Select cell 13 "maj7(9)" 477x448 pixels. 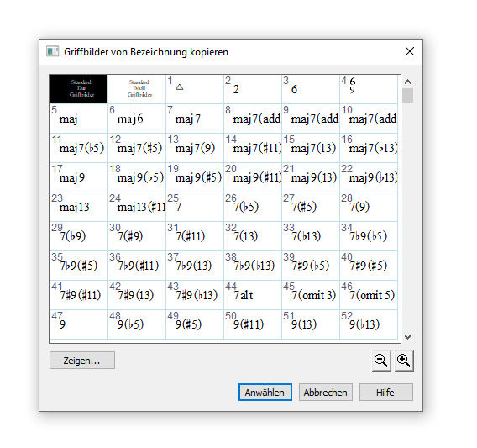(x=195, y=148)
